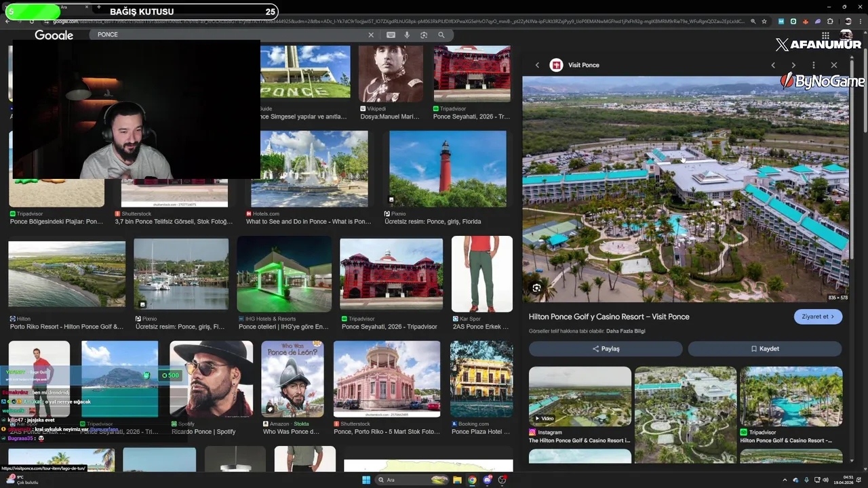
Task: Click the Visit Ponce site logo
Action: pyautogui.click(x=556, y=65)
